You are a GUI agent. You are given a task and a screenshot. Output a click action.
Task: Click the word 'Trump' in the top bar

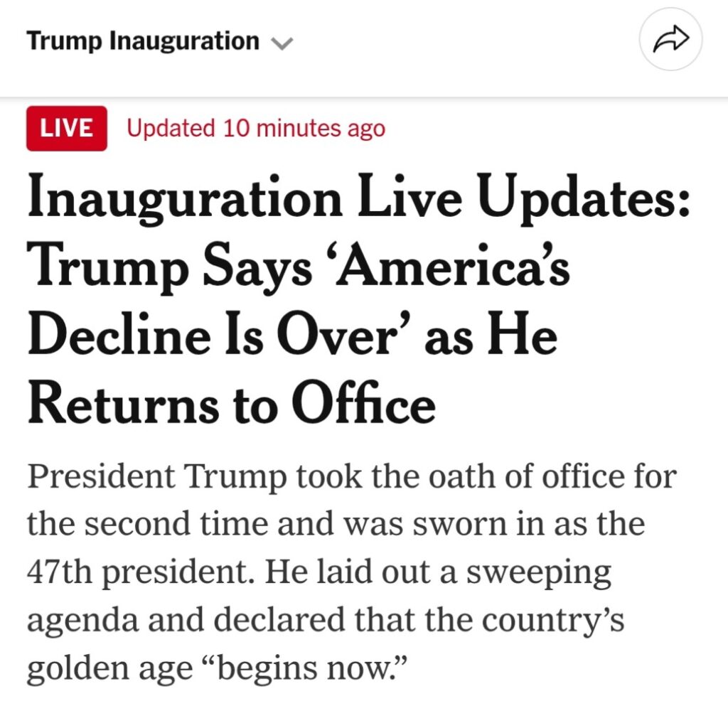point(64,41)
